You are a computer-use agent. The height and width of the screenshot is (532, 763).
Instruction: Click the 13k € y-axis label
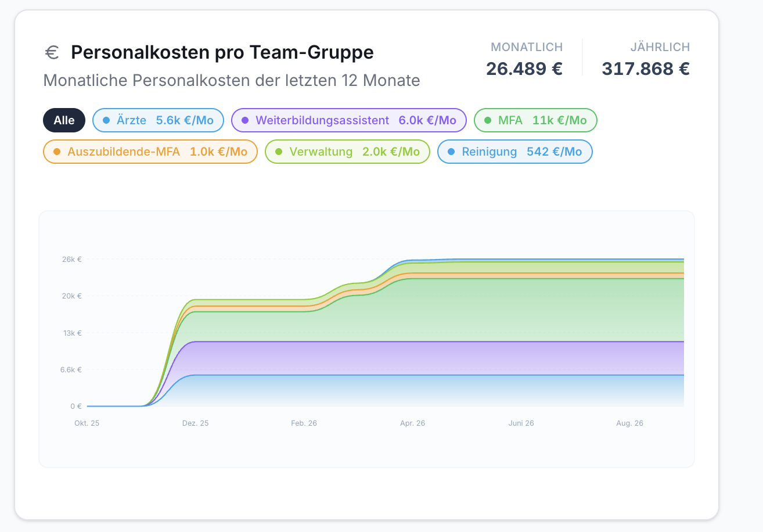coord(72,333)
